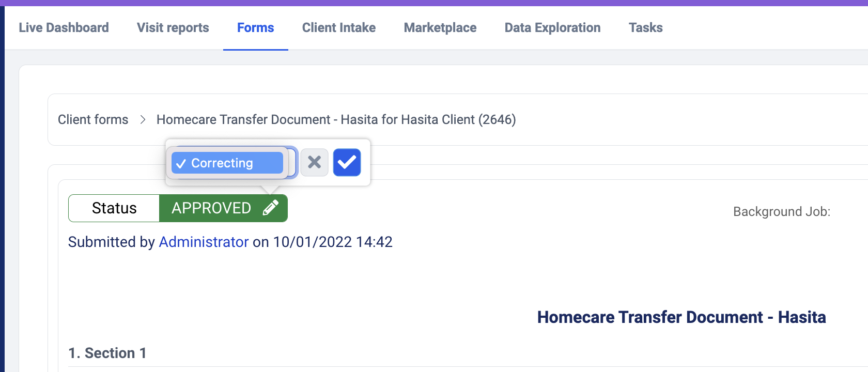Click the pencil edit icon beside APPROVED

[271, 208]
